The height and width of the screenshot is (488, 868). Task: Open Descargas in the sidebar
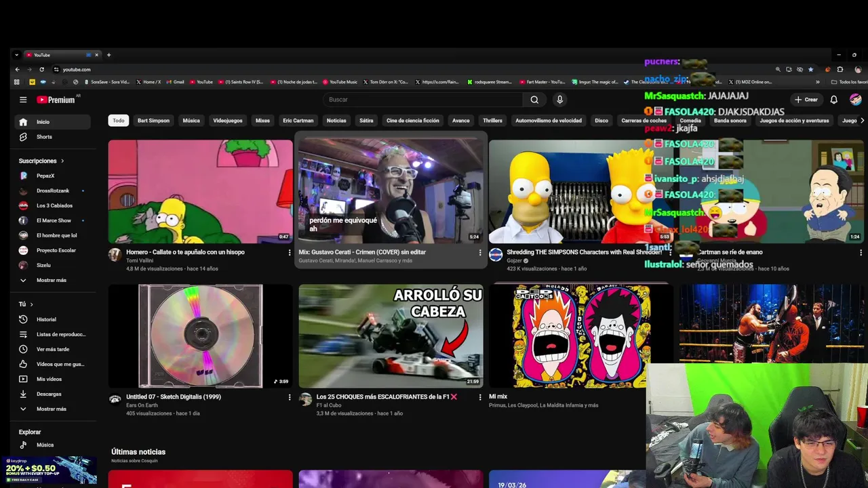(54, 394)
